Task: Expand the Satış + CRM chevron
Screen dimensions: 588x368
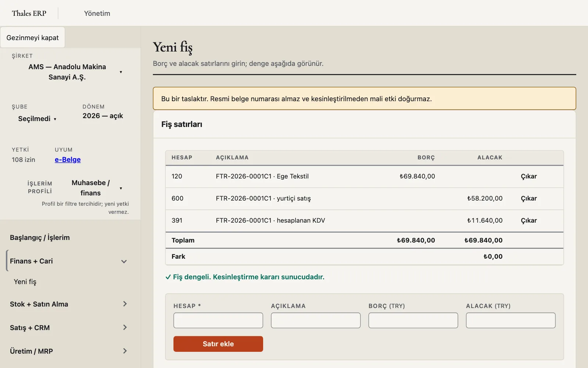Action: tap(125, 328)
